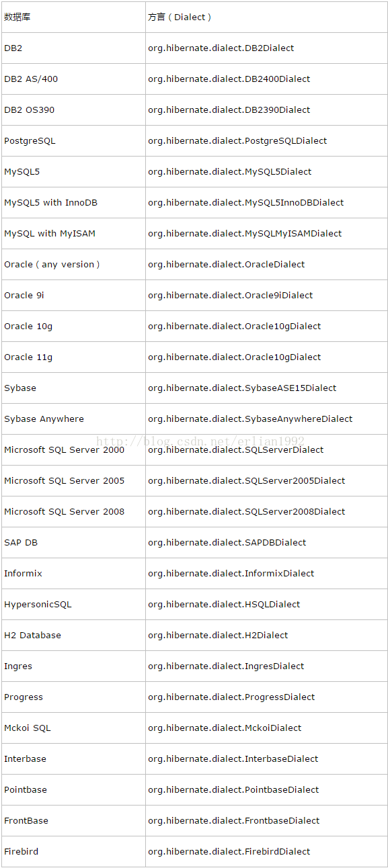Click the IngresDialect class name
The width and height of the screenshot is (388, 868).
pyautogui.click(x=226, y=666)
